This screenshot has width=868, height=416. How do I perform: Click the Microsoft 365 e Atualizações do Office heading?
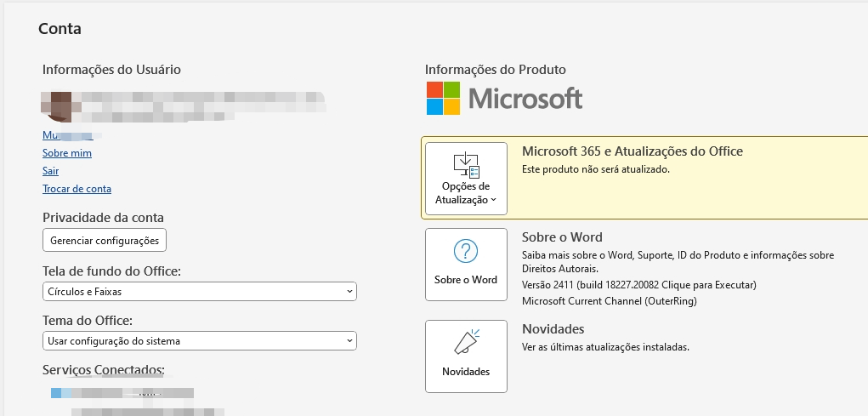pos(633,151)
